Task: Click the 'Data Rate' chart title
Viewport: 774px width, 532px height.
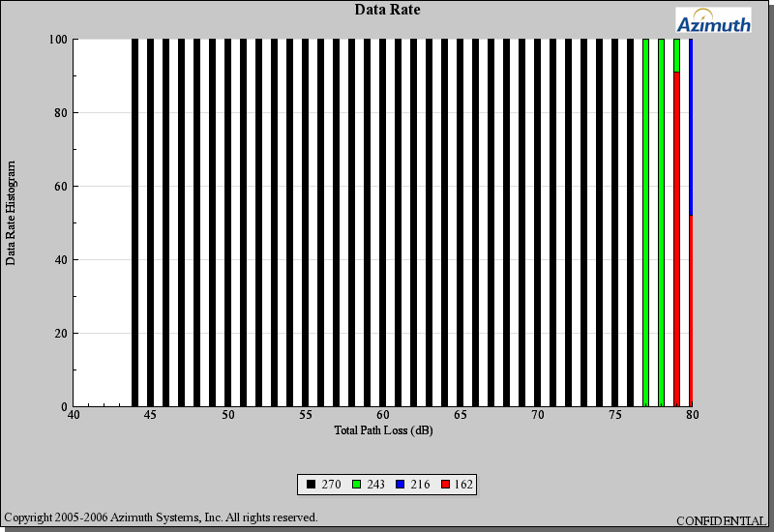Action: coord(388,10)
